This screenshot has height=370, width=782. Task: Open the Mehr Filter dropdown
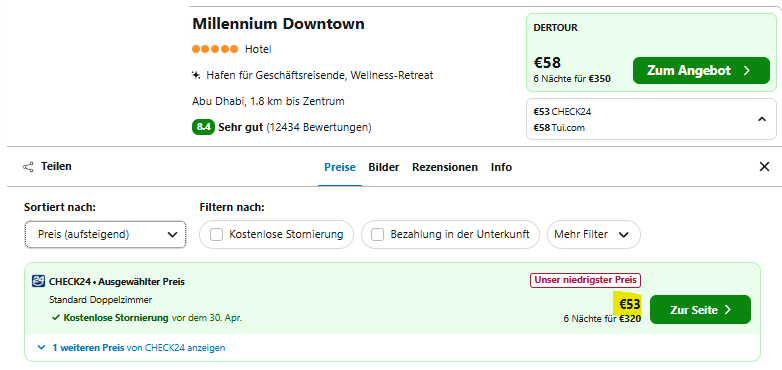(x=593, y=234)
